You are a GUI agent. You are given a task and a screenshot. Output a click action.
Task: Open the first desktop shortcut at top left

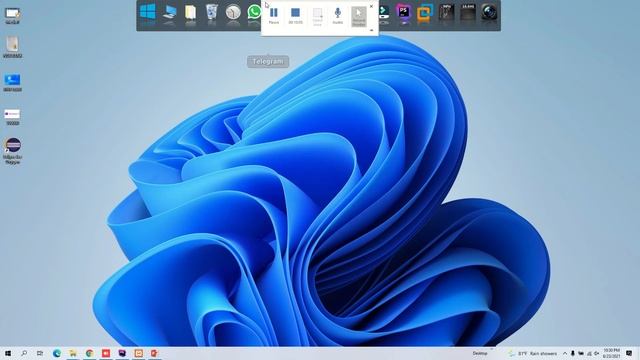point(12,16)
